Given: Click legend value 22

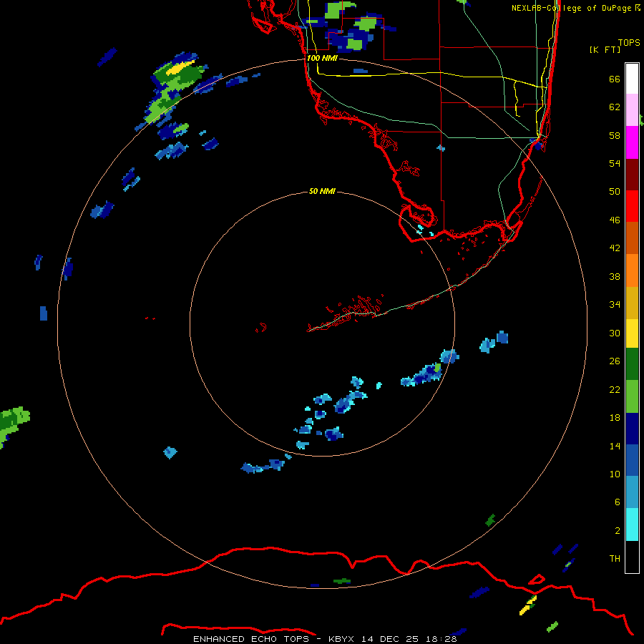Looking at the screenshot, I should (x=615, y=390).
